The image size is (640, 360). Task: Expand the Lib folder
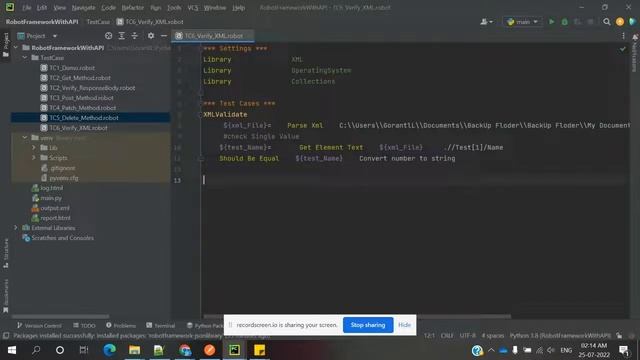click(x=34, y=147)
